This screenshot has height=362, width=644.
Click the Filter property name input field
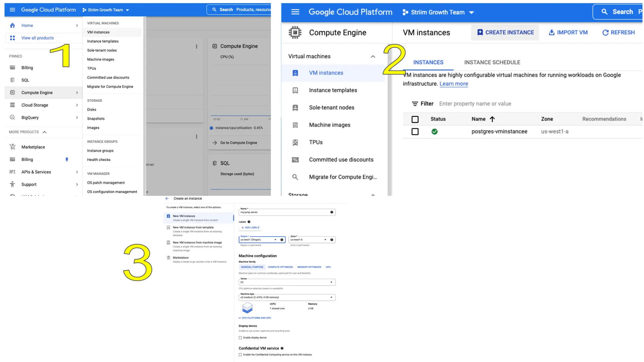pos(475,104)
